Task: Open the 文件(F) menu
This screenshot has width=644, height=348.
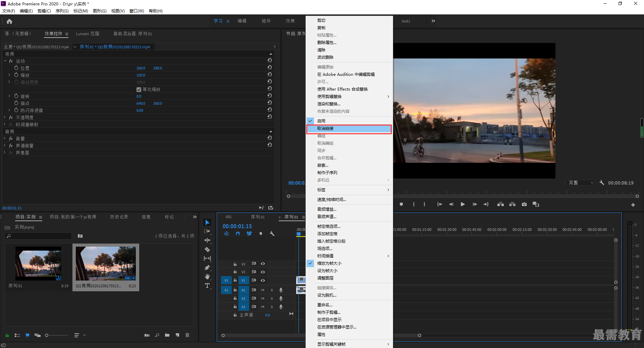Action: 9,11
